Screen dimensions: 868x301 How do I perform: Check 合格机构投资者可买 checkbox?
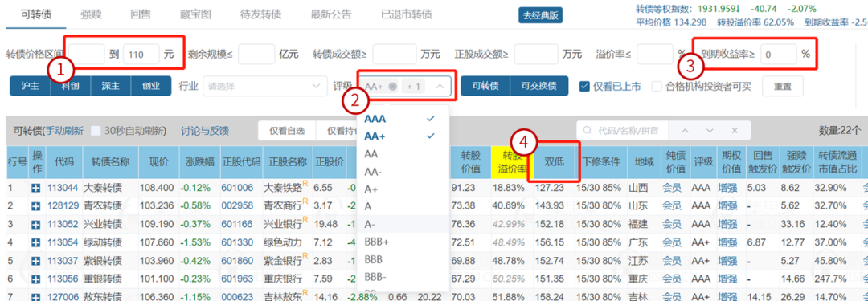tap(657, 87)
